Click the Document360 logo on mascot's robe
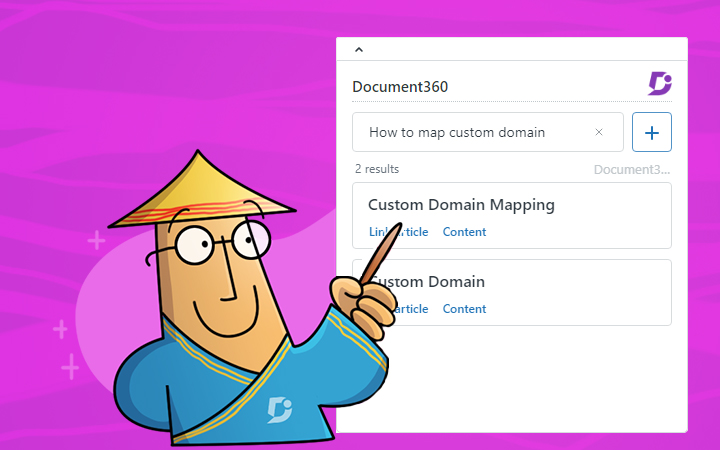 tap(279, 409)
